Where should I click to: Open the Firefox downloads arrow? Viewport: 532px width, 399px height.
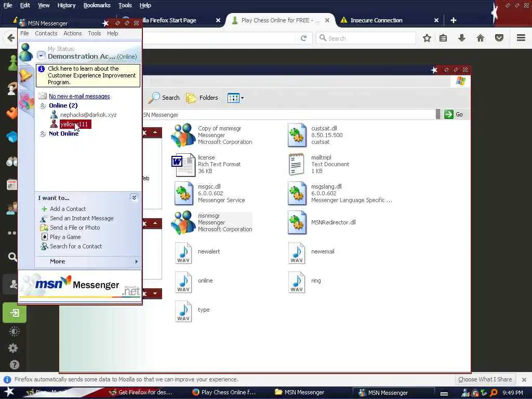[461, 38]
